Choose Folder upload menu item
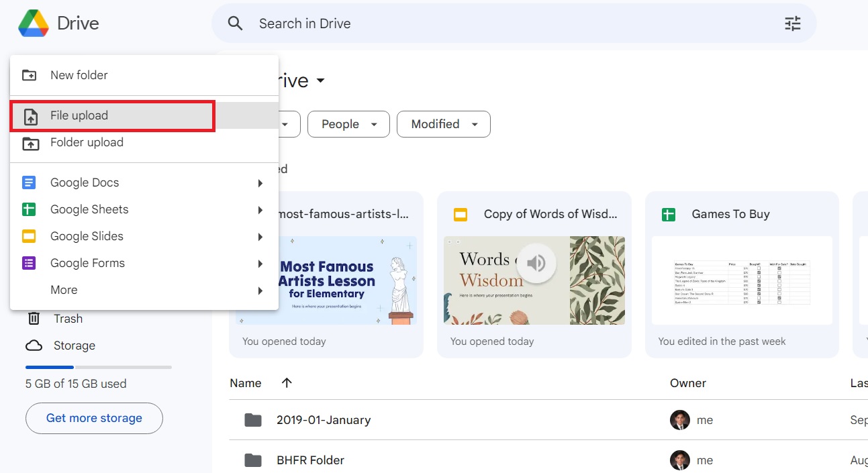Viewport: 868px width, 473px height. pos(144,142)
